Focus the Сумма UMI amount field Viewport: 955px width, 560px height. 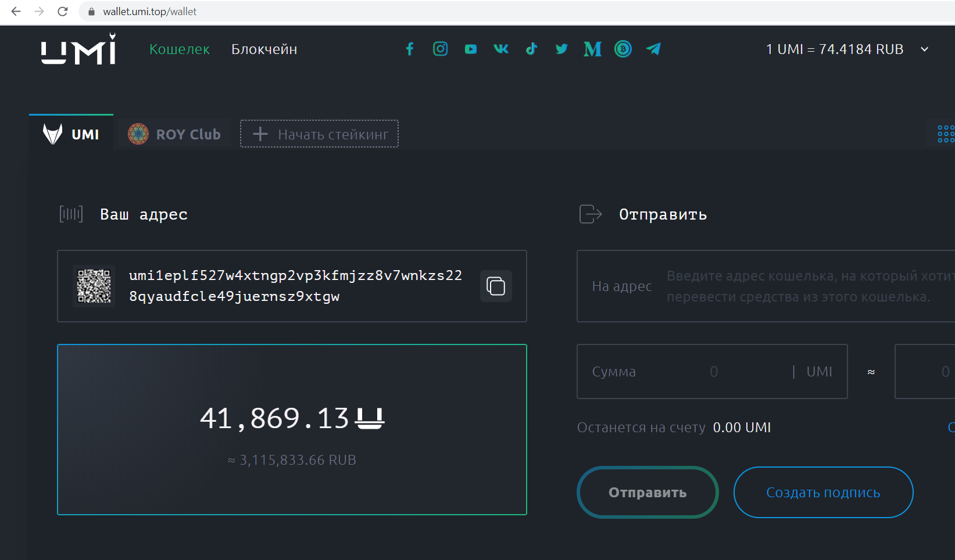point(712,372)
